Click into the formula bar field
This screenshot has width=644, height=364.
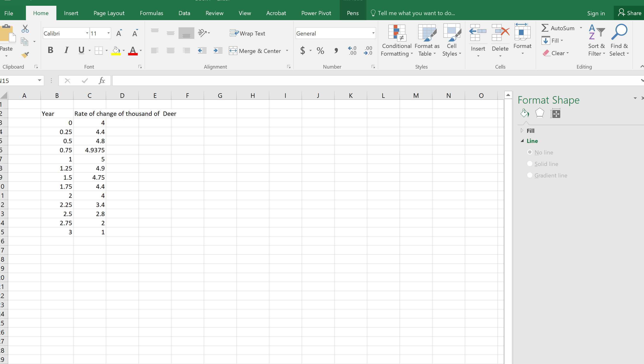350,81
